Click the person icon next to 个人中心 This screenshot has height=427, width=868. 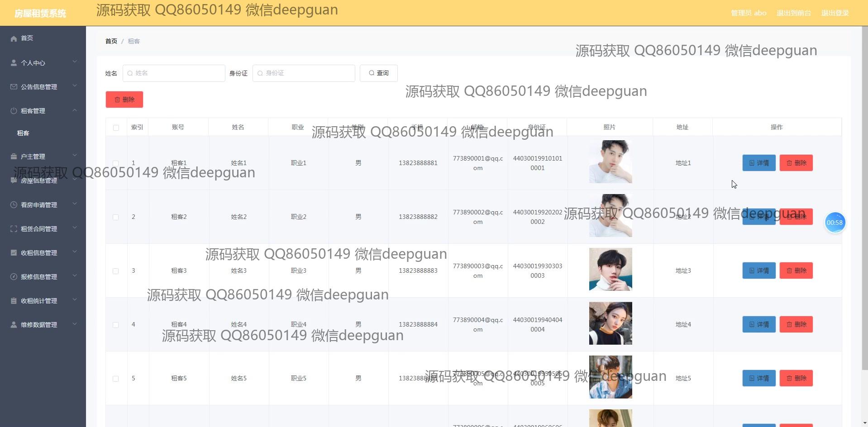tap(14, 63)
